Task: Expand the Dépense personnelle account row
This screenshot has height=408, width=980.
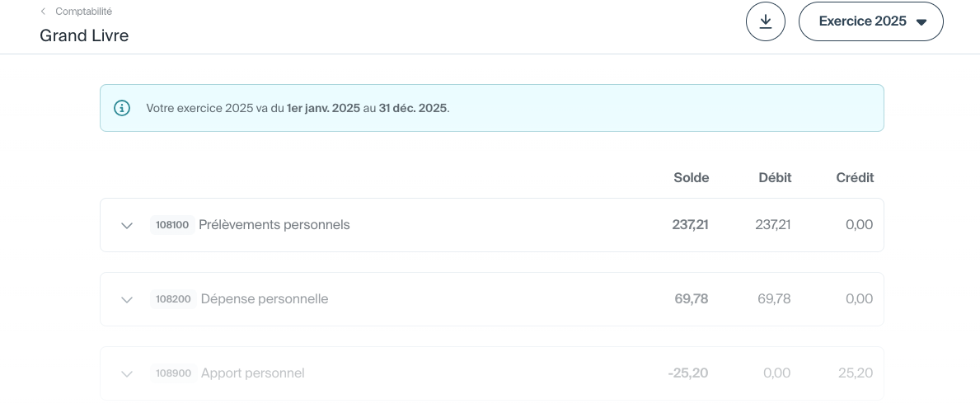Action: pyautogui.click(x=127, y=299)
